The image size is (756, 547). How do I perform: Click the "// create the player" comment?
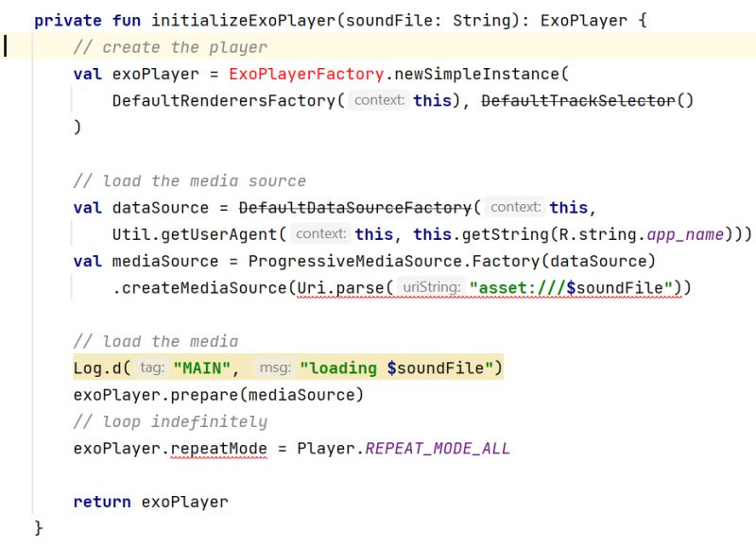click(170, 47)
